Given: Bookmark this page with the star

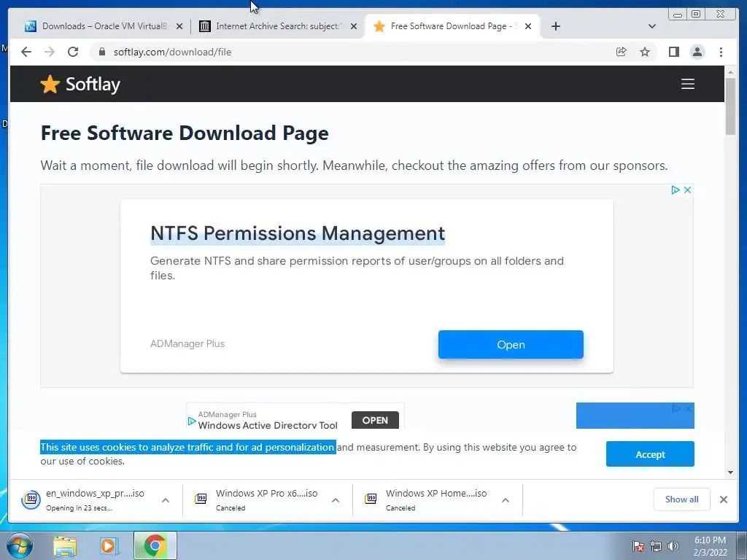Looking at the screenshot, I should click(645, 52).
